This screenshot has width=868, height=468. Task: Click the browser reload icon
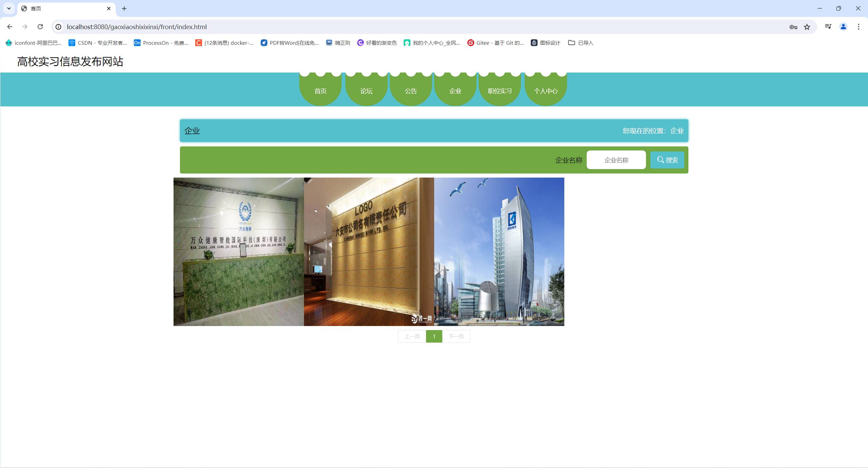[x=40, y=27]
